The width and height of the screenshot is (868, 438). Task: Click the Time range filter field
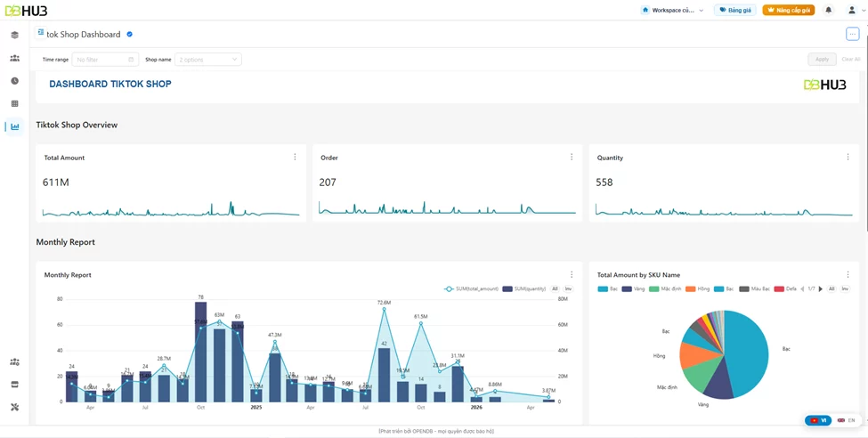(105, 60)
